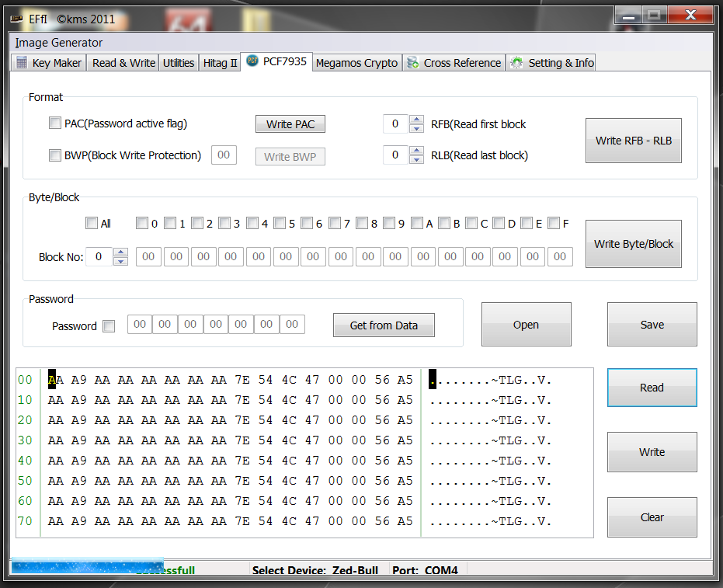Click the first password byte field
723x588 pixels.
pyautogui.click(x=140, y=324)
